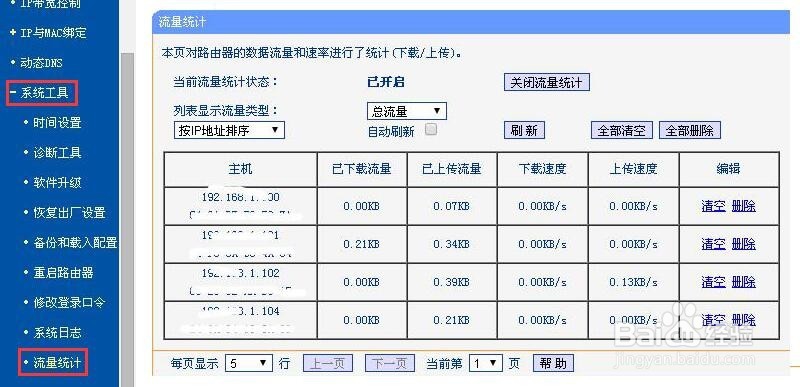The image size is (800, 387).
Task: Click 删除 for host ending 1.104
Action: click(x=743, y=320)
